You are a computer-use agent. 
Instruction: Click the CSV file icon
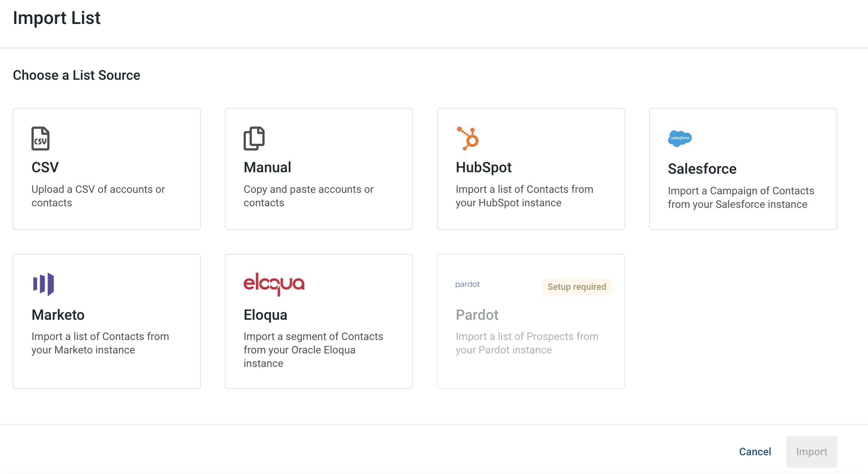[40, 139]
